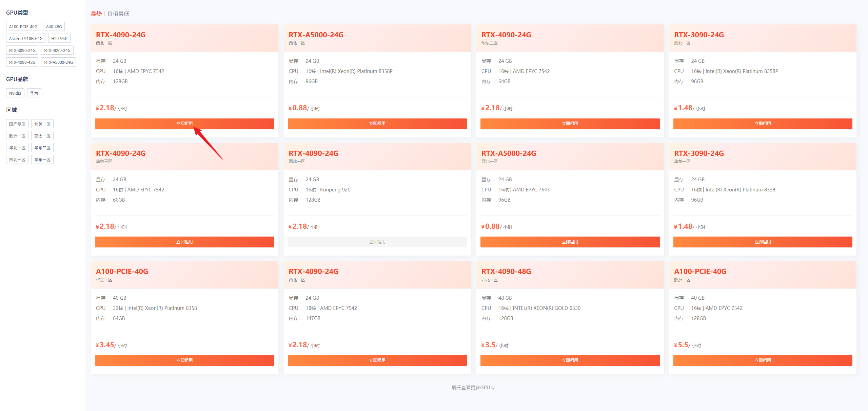Select H20-96G filter tag

[x=59, y=38]
